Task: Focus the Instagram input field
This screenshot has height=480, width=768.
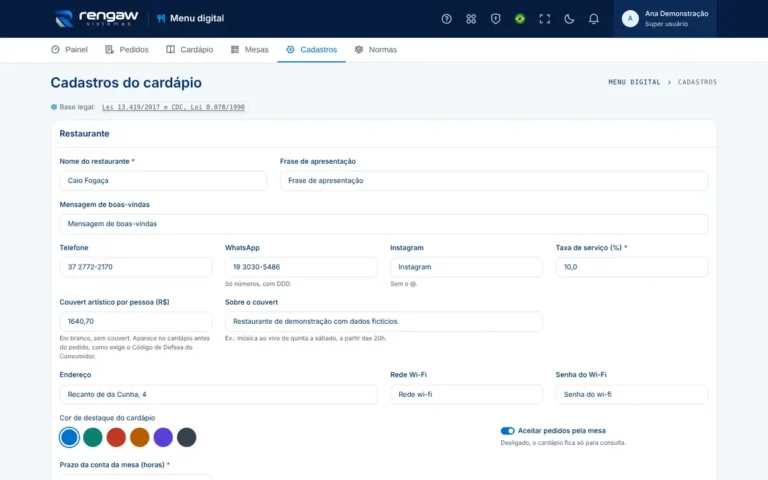Action: pyautogui.click(x=466, y=267)
